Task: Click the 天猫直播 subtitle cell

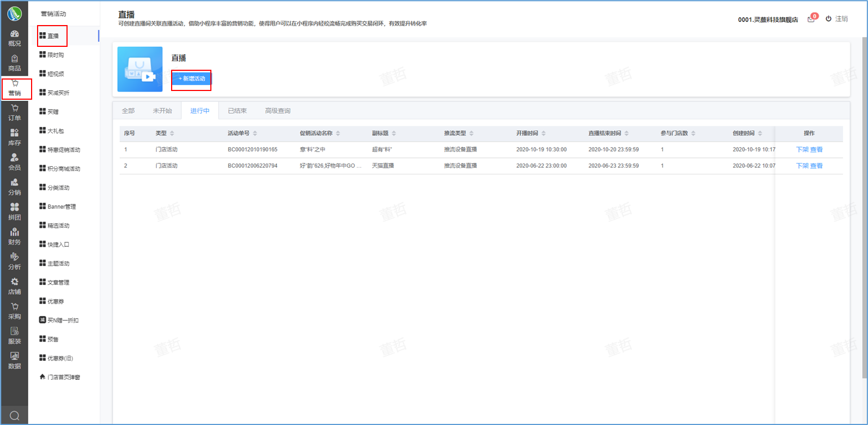Action: (383, 166)
